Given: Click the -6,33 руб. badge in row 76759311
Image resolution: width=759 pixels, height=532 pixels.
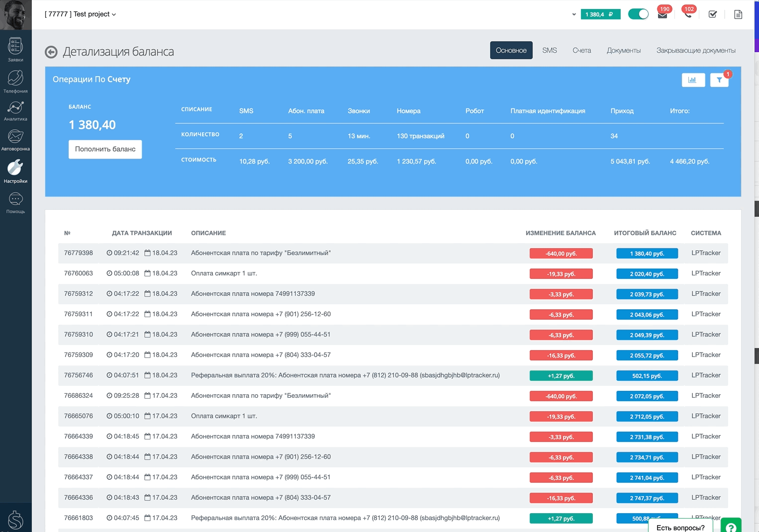Looking at the screenshot, I should click(x=561, y=315).
